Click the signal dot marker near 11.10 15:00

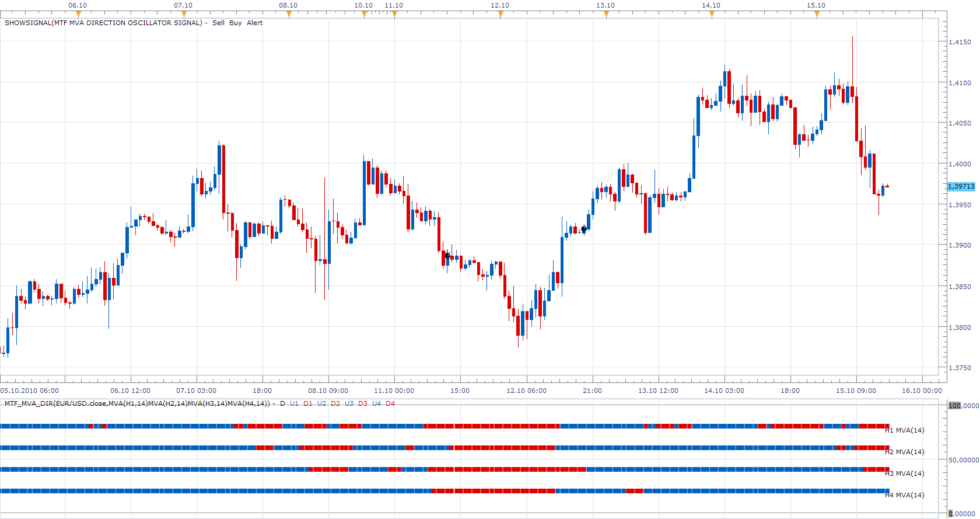pyautogui.click(x=447, y=256)
